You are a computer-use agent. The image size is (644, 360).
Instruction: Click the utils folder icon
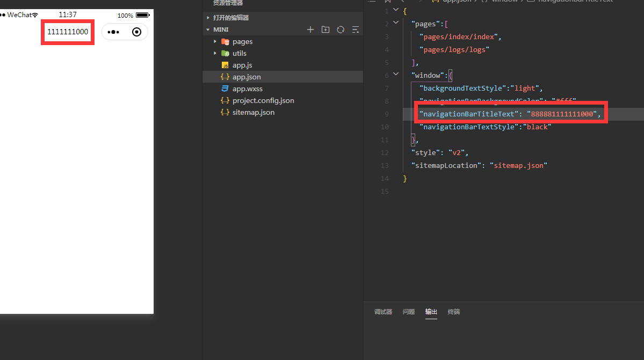pos(225,53)
